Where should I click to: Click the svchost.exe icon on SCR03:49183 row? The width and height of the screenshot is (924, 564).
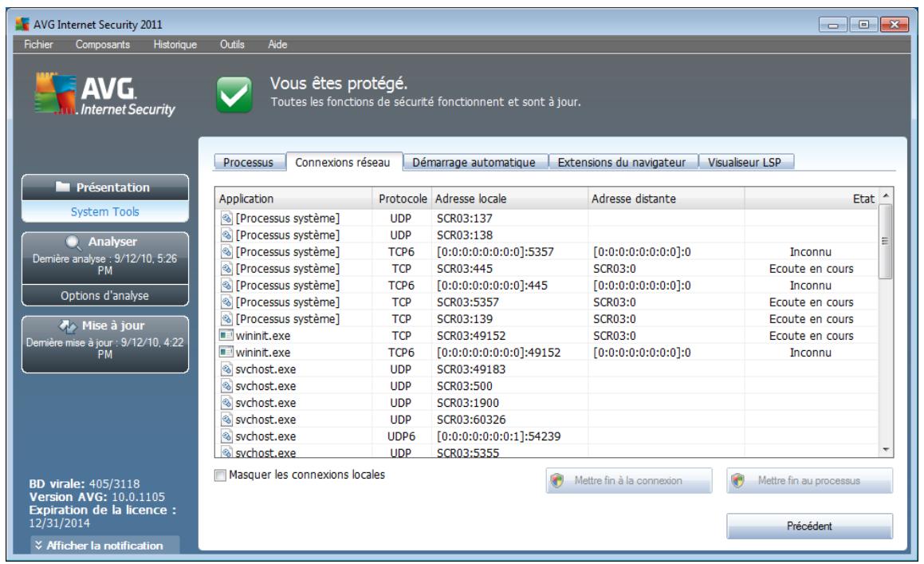click(x=226, y=369)
